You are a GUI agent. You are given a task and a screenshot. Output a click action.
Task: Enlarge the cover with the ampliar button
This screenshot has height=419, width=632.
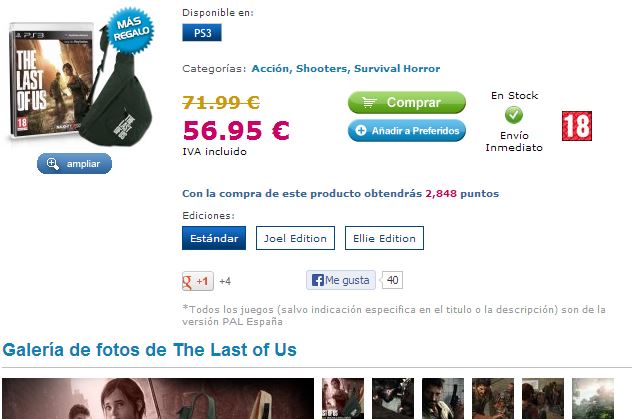(74, 164)
